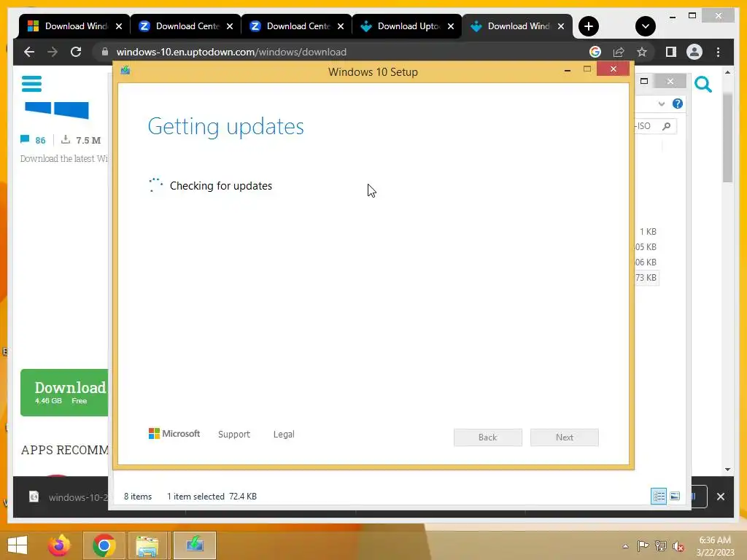
Task: Close the Windows 10 Setup window
Action: click(613, 69)
